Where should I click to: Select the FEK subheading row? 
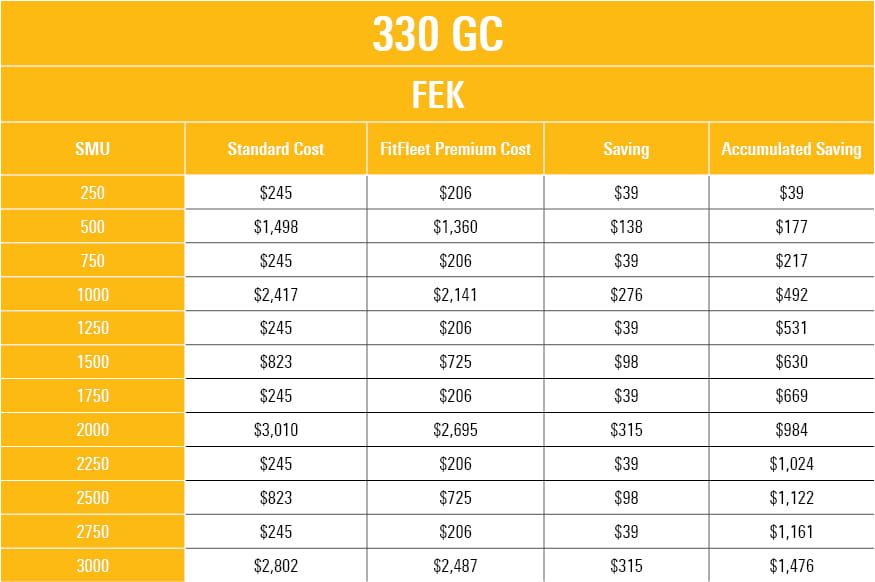click(x=438, y=94)
